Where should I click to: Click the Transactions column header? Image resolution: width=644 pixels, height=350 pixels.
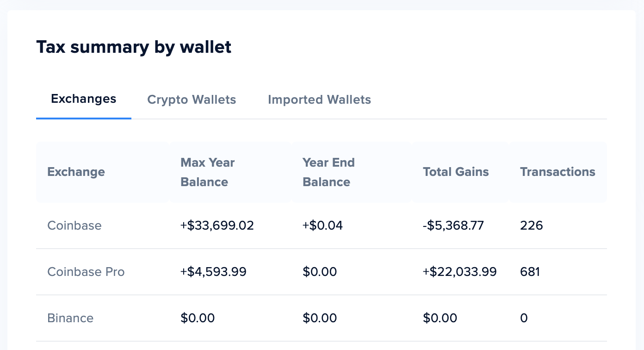point(557,172)
